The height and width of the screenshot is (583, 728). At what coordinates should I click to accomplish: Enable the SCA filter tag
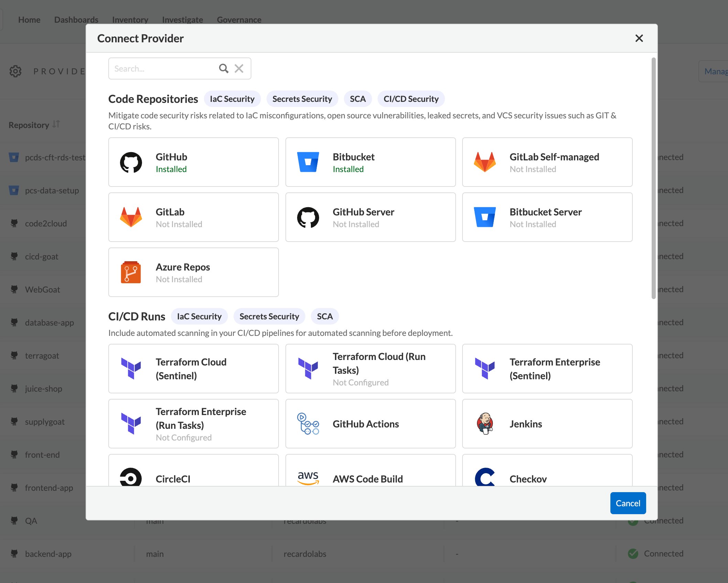point(357,99)
